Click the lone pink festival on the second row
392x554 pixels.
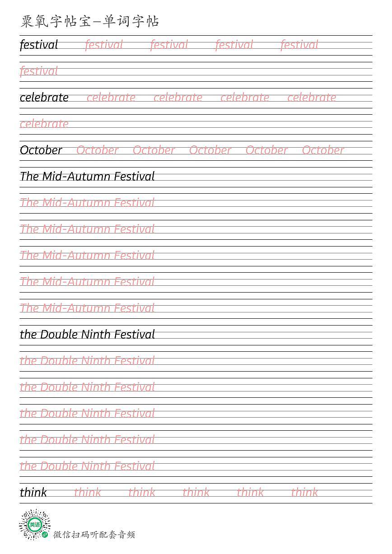coord(39,71)
